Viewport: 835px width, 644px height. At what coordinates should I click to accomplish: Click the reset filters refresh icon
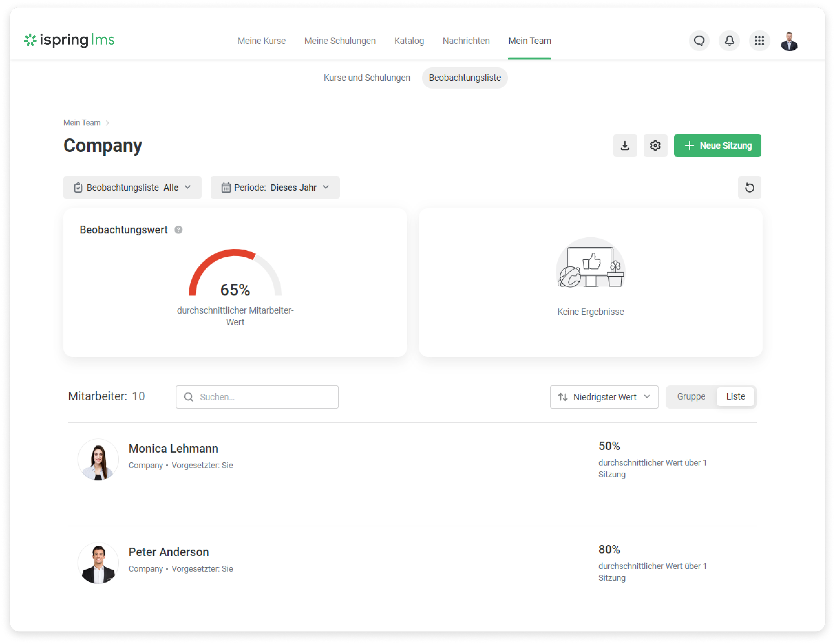[x=749, y=188]
